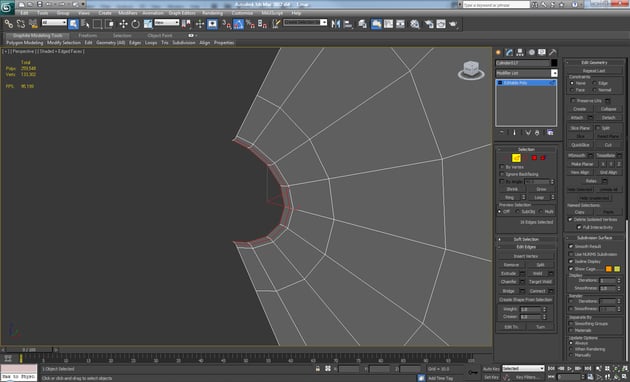Go to the start frame button
The height and width of the screenshot is (382, 630).
552,368
